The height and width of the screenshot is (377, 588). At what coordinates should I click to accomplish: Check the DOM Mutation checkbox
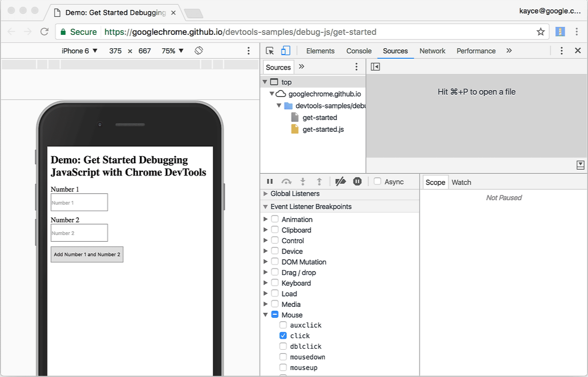pos(275,262)
